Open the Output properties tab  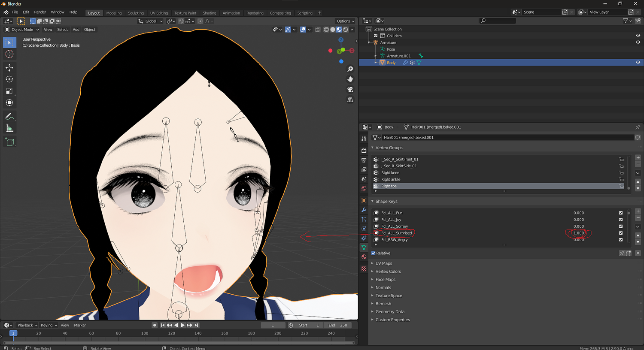pos(364,160)
